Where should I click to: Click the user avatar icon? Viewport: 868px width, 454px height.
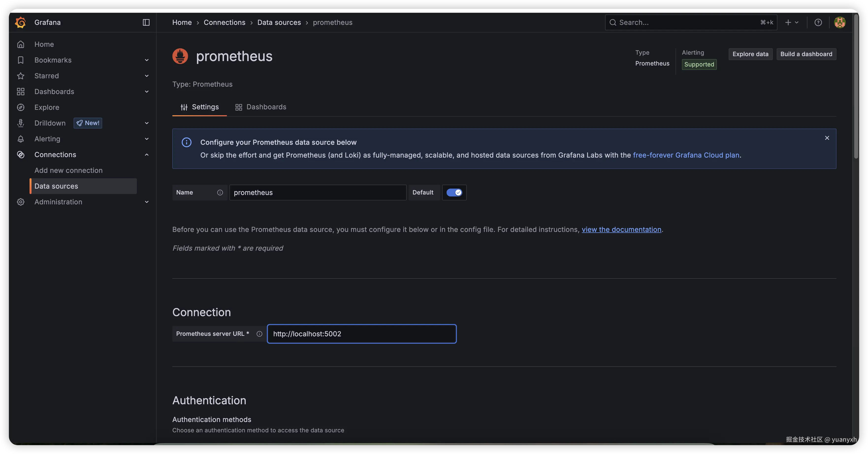(840, 22)
